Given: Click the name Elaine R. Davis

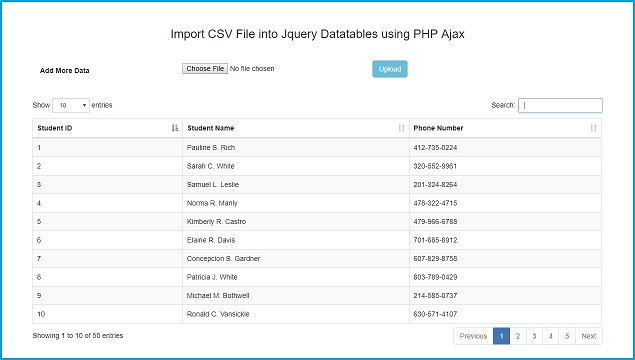Looking at the screenshot, I should coord(211,240).
